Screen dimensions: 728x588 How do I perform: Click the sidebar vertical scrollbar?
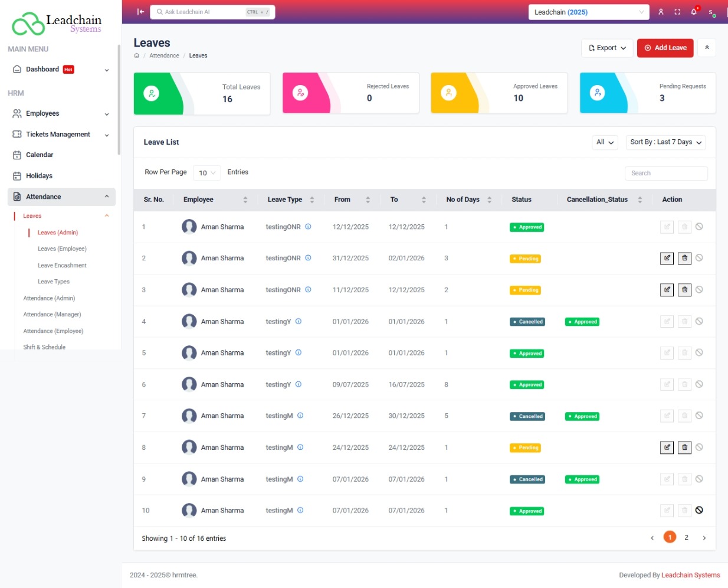[x=119, y=100]
